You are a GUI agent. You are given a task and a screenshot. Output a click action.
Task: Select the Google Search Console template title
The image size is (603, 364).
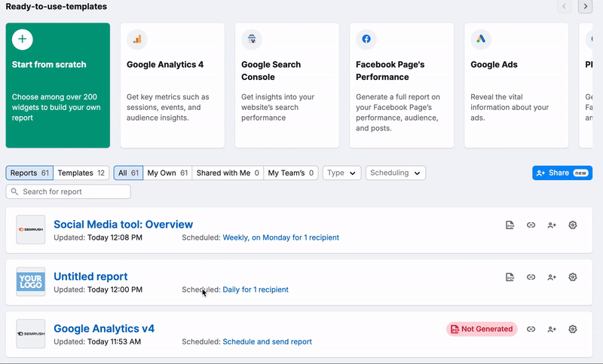[271, 71]
